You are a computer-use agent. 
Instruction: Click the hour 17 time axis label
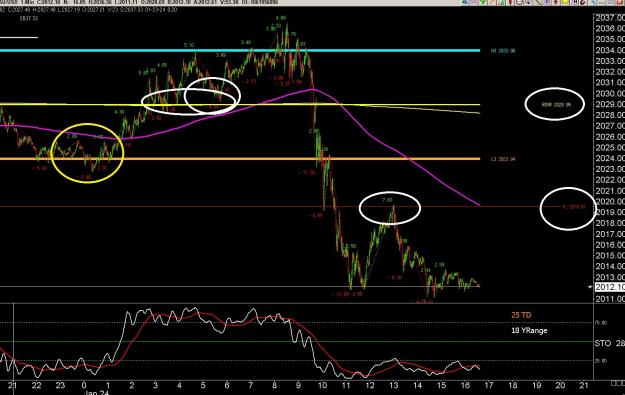coord(489,385)
